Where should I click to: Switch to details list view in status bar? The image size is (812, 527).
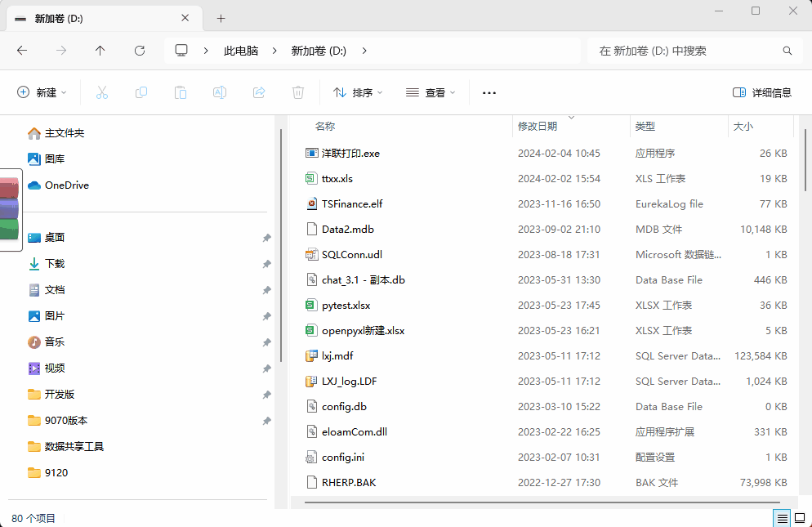782,518
